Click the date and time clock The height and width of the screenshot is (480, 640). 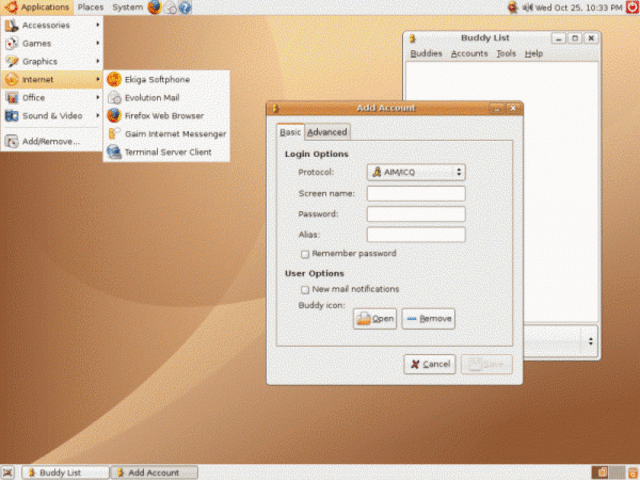click(579, 7)
